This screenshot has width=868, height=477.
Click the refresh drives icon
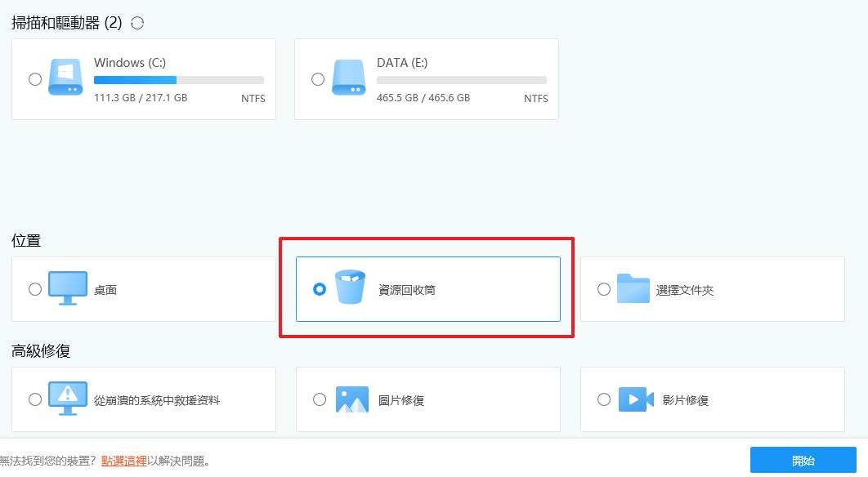click(137, 23)
